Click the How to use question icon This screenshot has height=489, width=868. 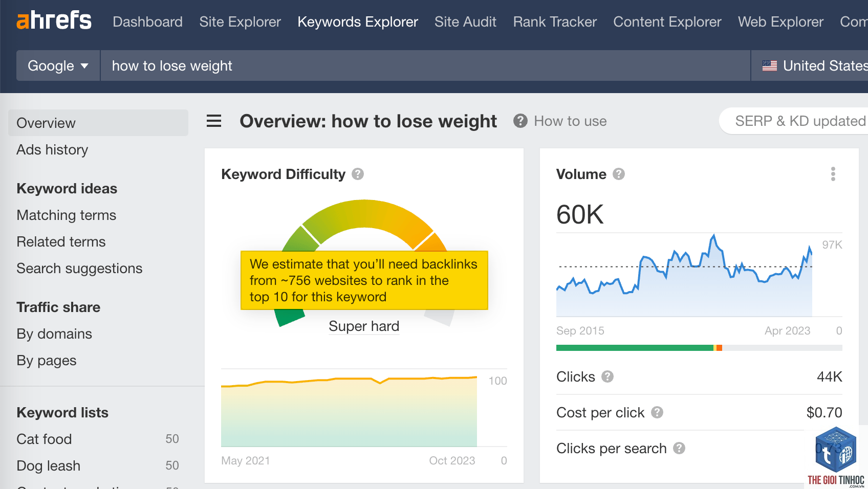click(520, 121)
